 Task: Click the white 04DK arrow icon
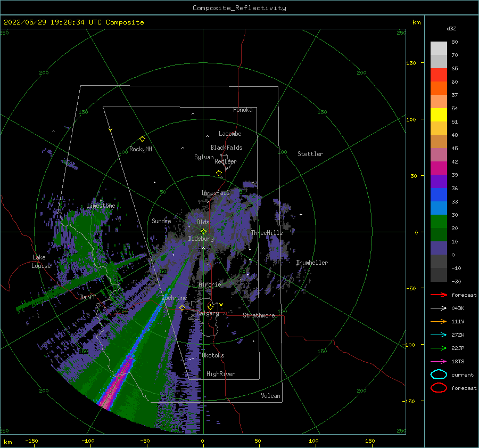pos(439,308)
